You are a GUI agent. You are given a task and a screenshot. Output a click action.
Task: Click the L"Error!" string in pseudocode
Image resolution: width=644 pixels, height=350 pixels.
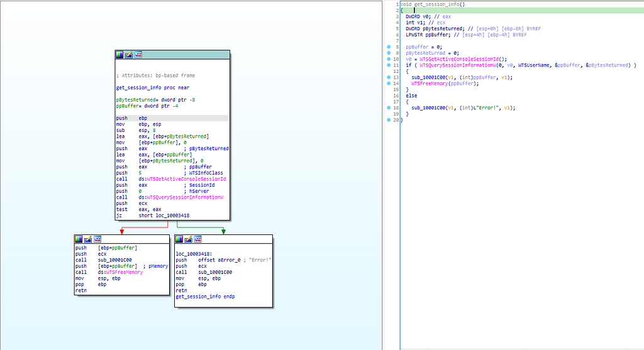click(486, 107)
